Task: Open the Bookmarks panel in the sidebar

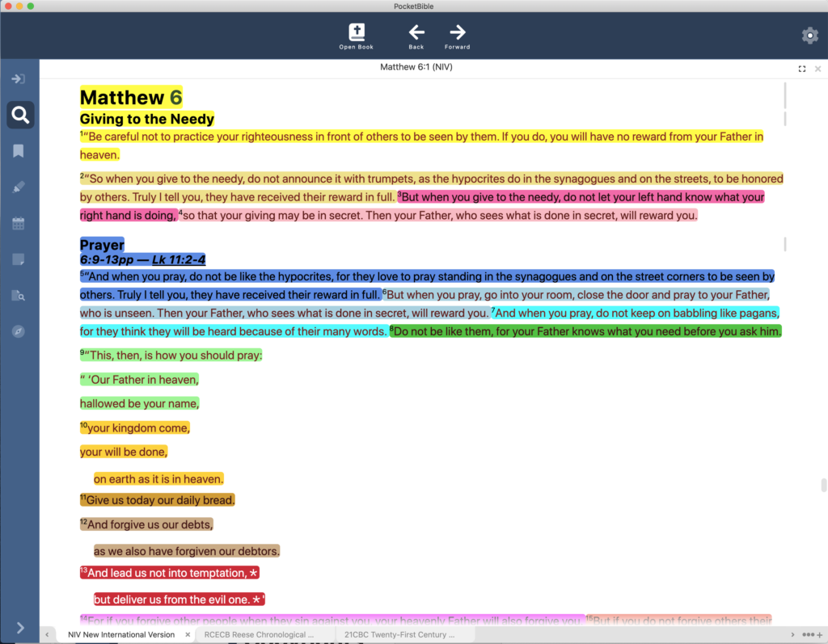Action: click(x=19, y=151)
